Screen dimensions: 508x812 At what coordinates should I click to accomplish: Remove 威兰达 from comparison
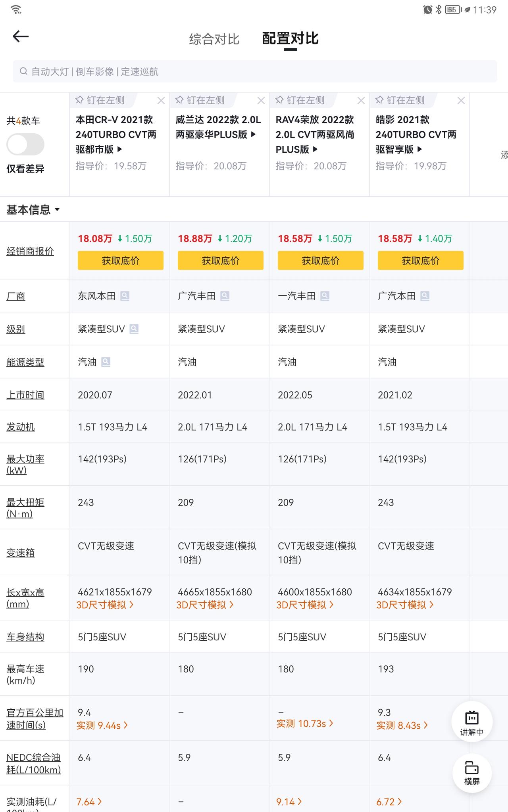261,101
